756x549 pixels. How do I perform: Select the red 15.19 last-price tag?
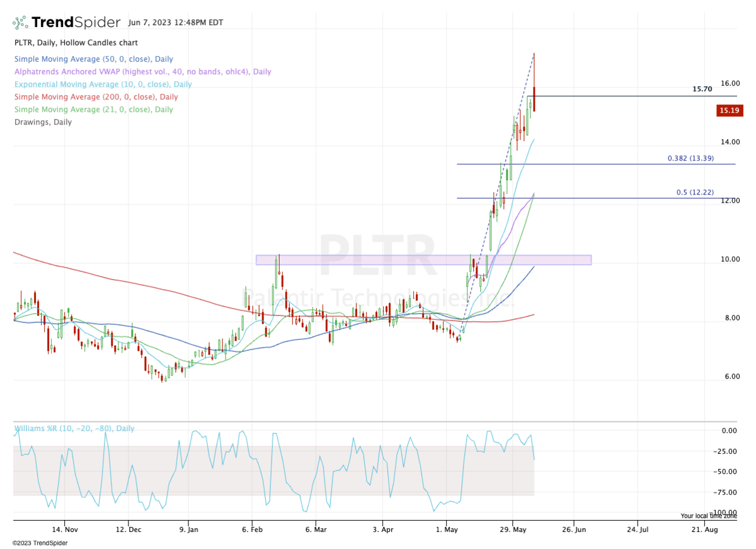point(730,110)
